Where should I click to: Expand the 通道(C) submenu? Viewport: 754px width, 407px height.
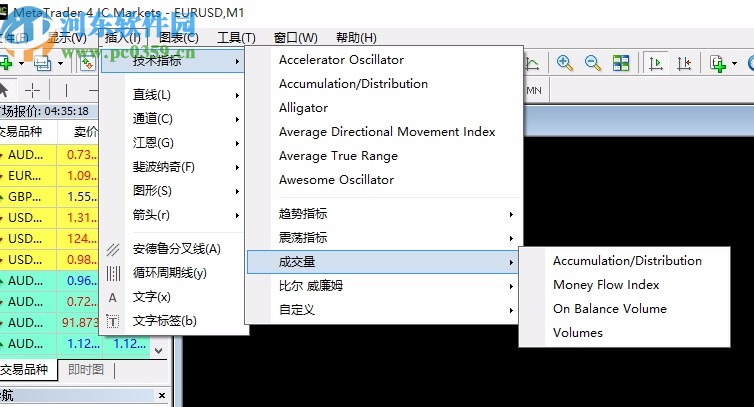click(x=174, y=119)
